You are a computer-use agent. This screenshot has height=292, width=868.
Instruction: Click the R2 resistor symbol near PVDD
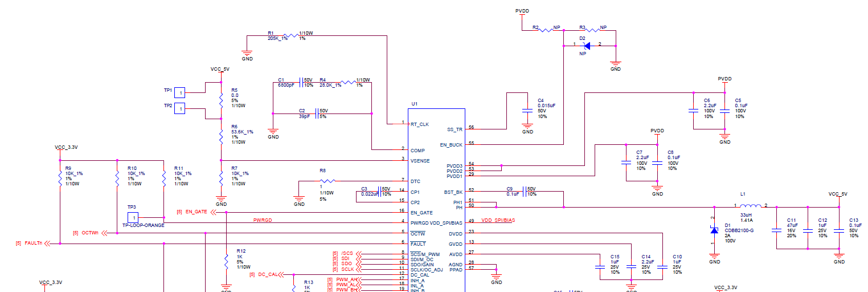click(x=545, y=30)
